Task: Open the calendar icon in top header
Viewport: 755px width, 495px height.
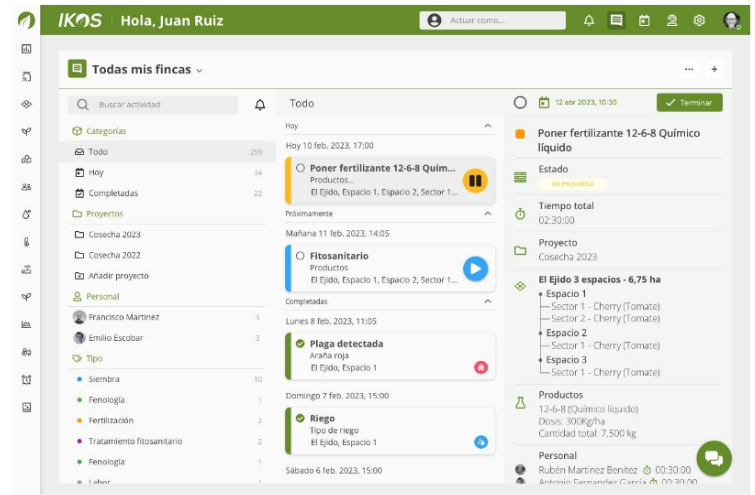Action: point(644,20)
